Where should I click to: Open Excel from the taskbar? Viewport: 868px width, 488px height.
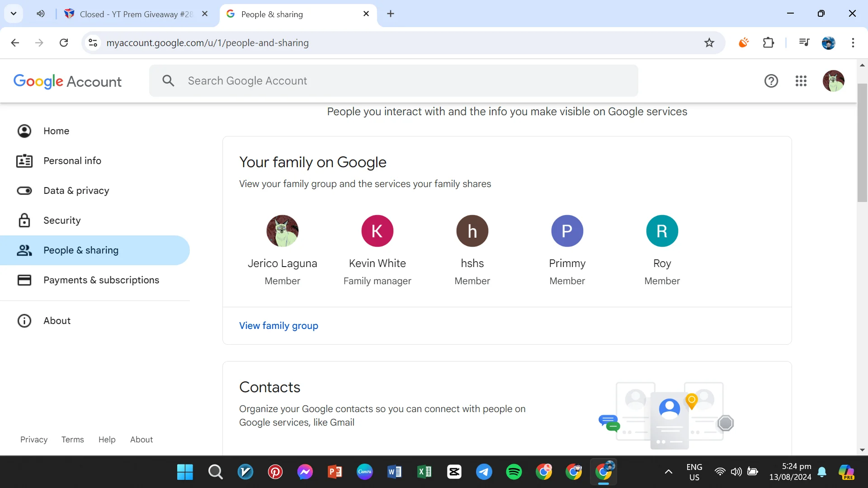[425, 472]
